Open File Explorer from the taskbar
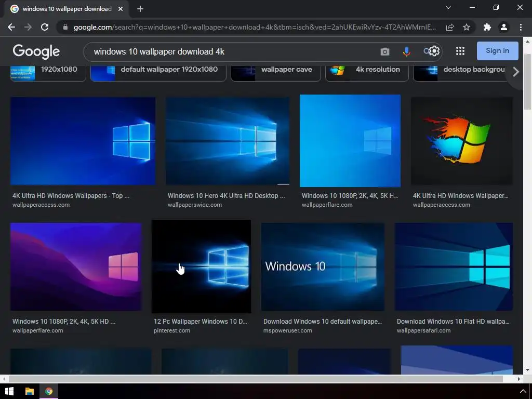Image resolution: width=532 pixels, height=399 pixels. click(30, 391)
